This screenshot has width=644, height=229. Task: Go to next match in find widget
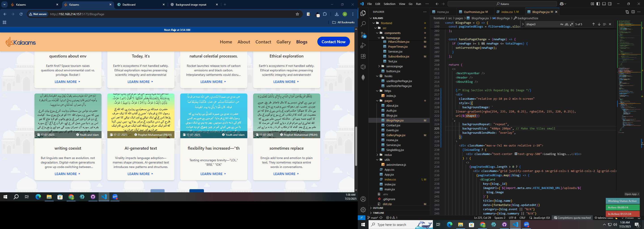tap(599, 24)
